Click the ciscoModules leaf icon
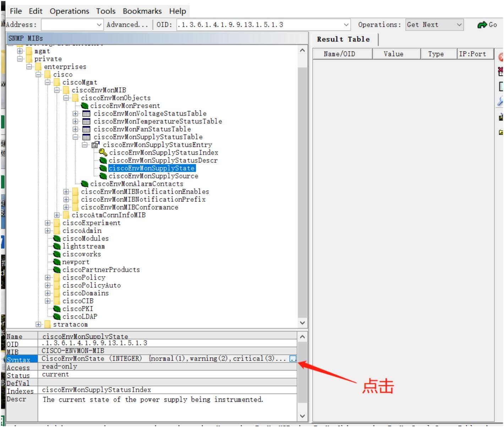Screen dimensions: 504x428 point(57,239)
